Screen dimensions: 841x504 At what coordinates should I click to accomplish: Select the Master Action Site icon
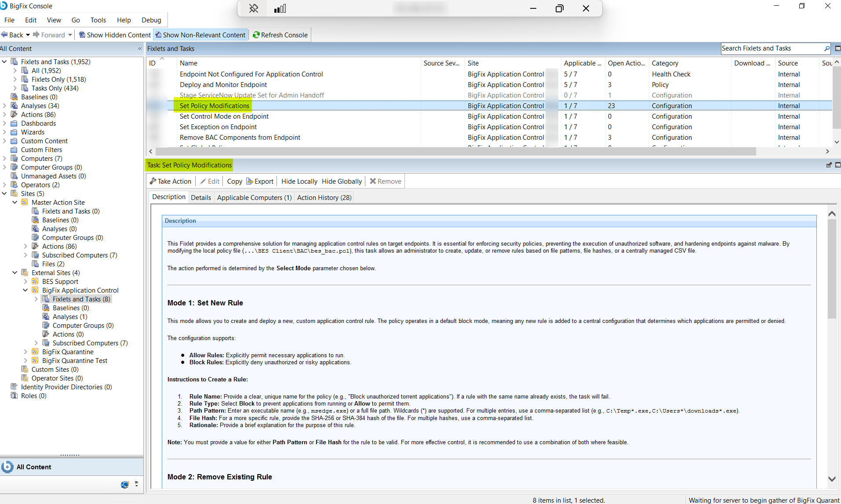point(25,203)
